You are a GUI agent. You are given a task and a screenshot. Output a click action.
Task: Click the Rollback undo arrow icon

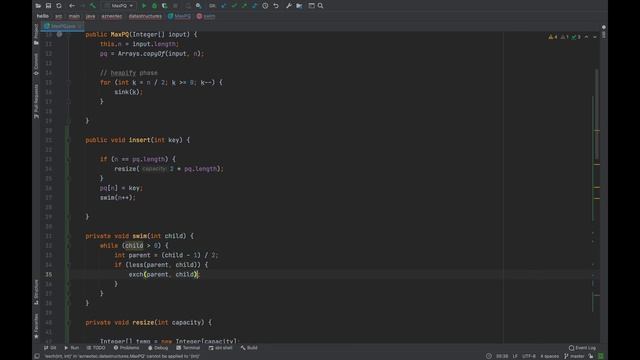click(276, 6)
